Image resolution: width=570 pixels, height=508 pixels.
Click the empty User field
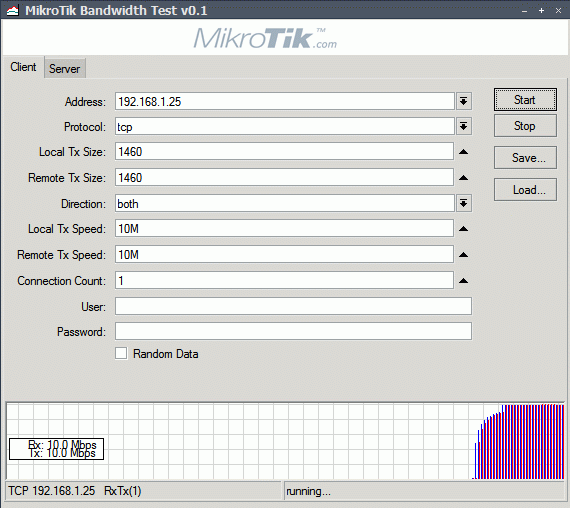coord(293,306)
